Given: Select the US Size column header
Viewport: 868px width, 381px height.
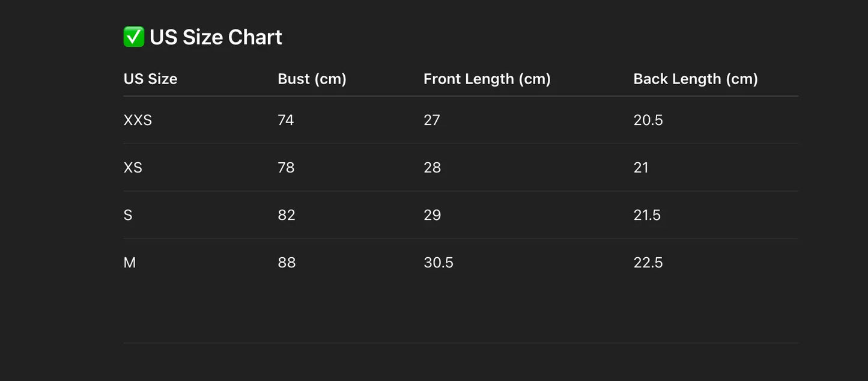Looking at the screenshot, I should pyautogui.click(x=150, y=79).
